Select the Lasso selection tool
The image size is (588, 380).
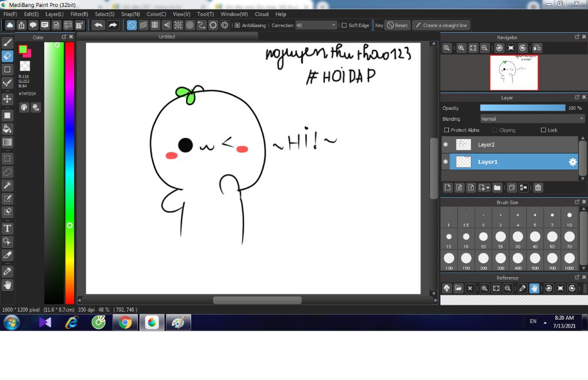pos(7,172)
